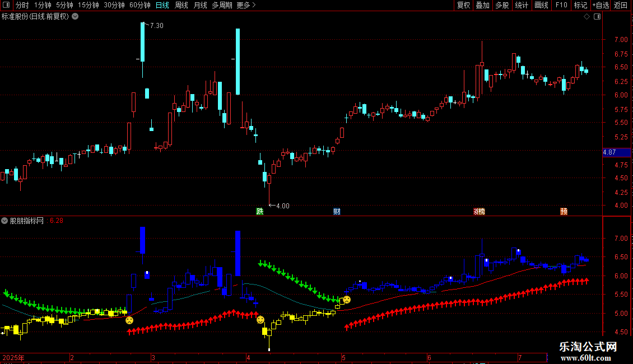The width and height of the screenshot is (633, 364).
Task: Click the 7.00 label on main price axis
Action: tap(621, 40)
